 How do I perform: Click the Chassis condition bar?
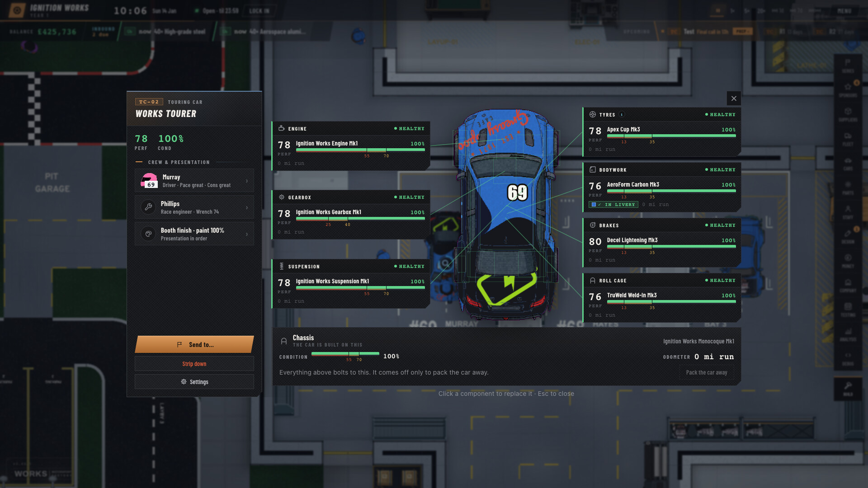coord(345,354)
